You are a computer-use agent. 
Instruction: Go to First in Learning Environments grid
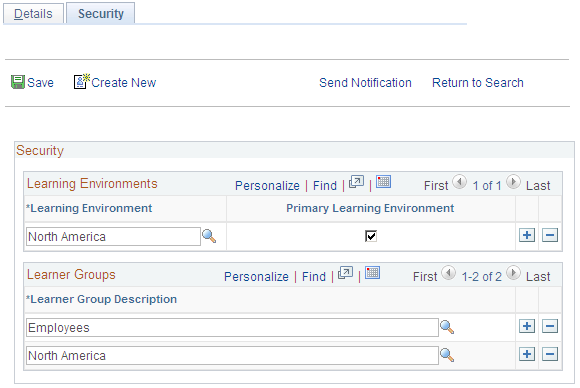[436, 185]
